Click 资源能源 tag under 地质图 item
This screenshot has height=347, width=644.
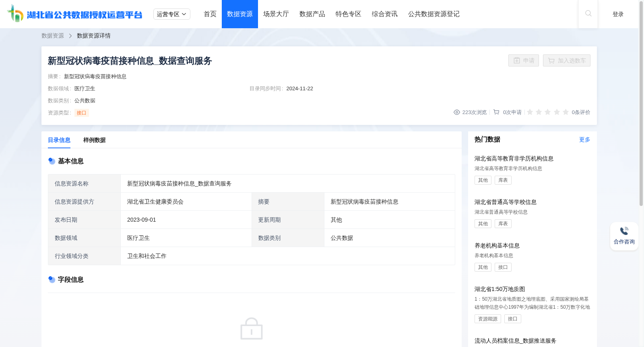[x=488, y=319]
